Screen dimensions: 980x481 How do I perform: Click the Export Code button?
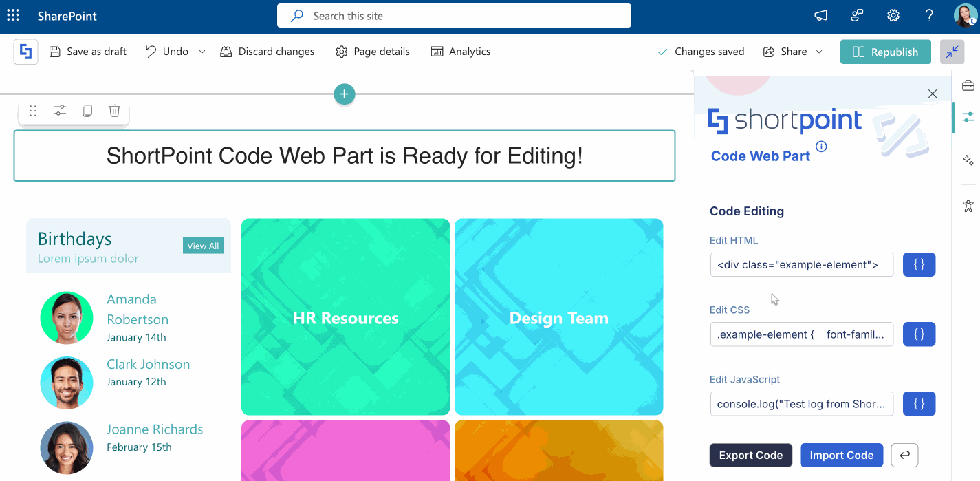(751, 455)
